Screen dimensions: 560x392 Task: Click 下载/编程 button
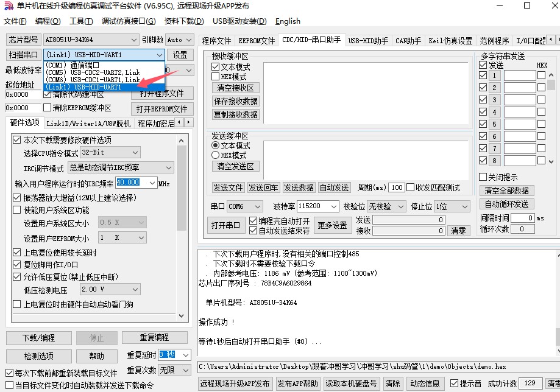pyautogui.click(x=39, y=338)
